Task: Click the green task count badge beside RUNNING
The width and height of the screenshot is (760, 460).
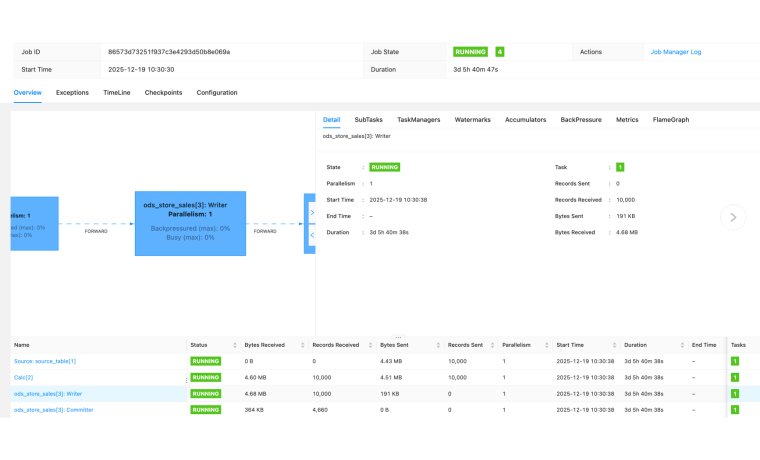Action: click(499, 51)
